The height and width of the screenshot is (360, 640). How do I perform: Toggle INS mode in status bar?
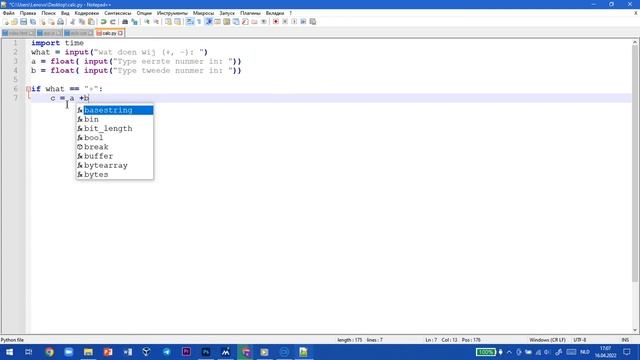pos(625,340)
